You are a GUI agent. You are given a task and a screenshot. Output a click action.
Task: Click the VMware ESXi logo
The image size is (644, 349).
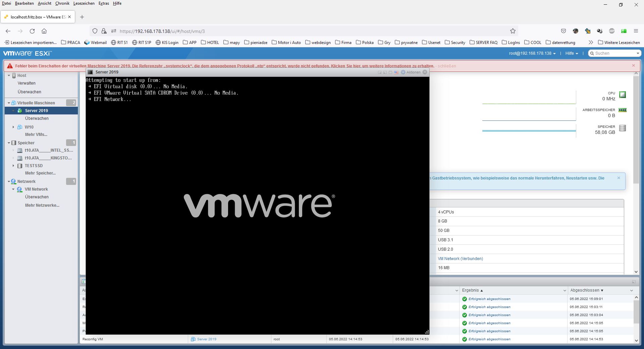tap(27, 53)
